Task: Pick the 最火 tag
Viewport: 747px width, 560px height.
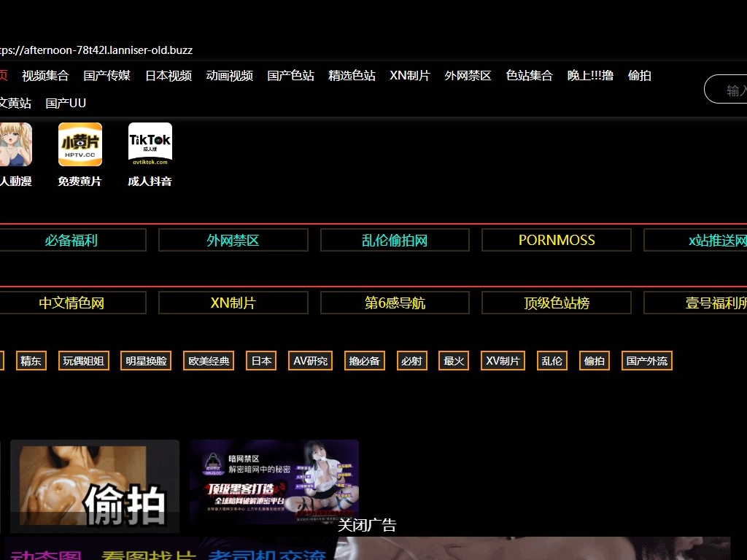Action: 454,361
